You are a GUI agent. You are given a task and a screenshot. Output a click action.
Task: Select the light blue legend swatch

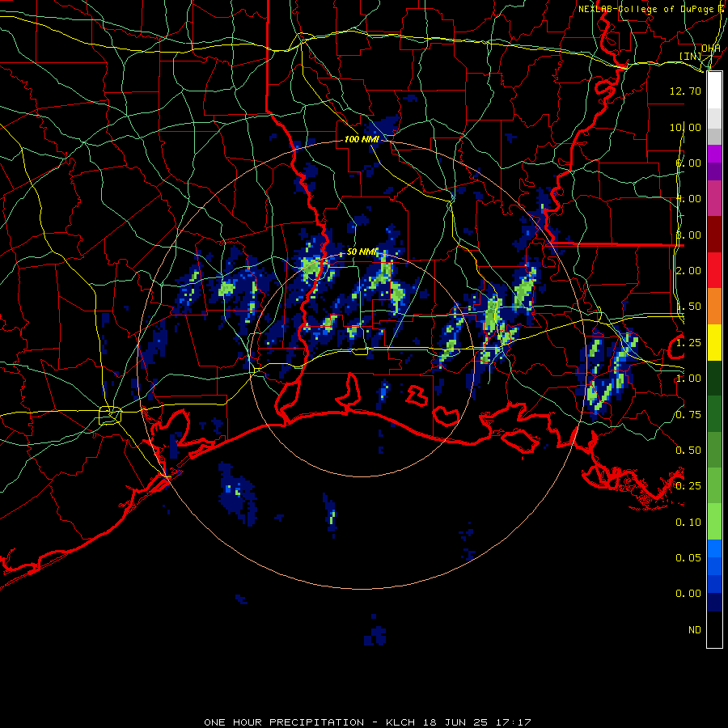pos(714,548)
